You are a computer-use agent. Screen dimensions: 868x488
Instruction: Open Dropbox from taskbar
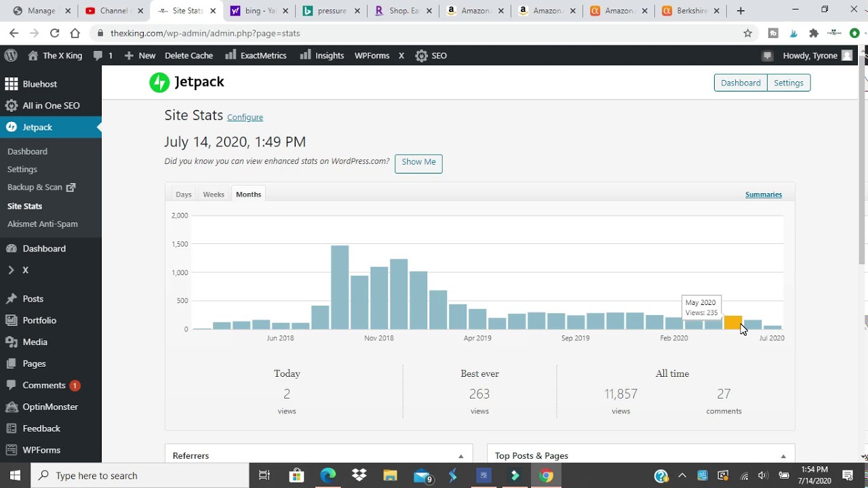point(359,475)
